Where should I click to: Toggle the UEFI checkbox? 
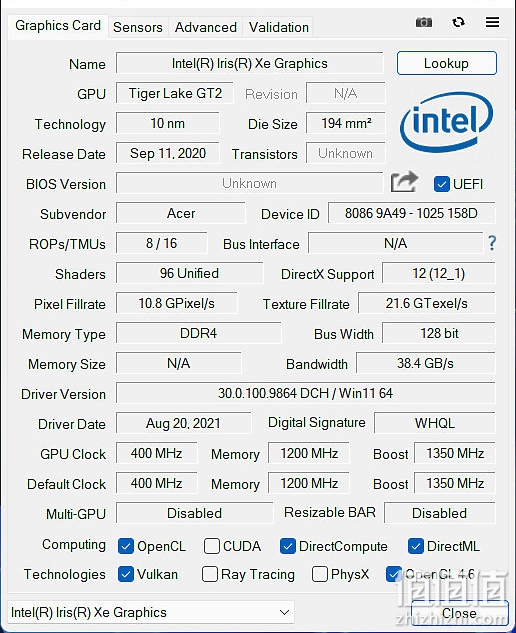coord(441,184)
